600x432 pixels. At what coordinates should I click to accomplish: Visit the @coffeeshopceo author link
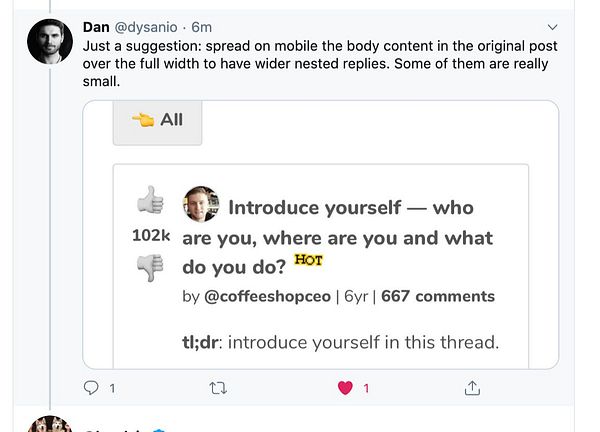click(266, 296)
